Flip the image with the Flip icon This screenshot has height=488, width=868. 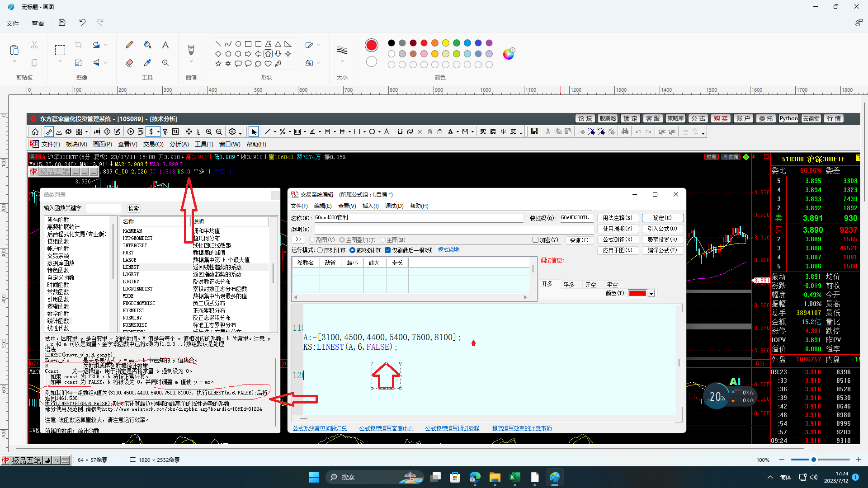click(96, 63)
